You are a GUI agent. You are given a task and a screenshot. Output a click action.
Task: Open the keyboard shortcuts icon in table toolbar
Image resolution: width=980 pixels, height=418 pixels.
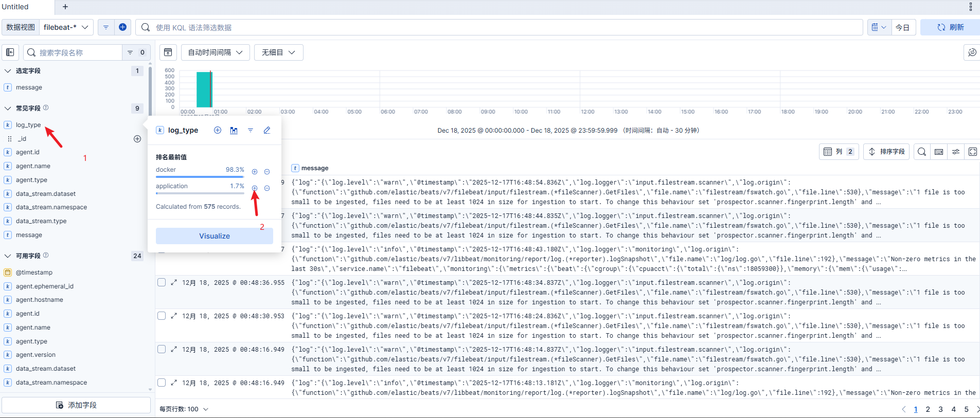point(939,152)
